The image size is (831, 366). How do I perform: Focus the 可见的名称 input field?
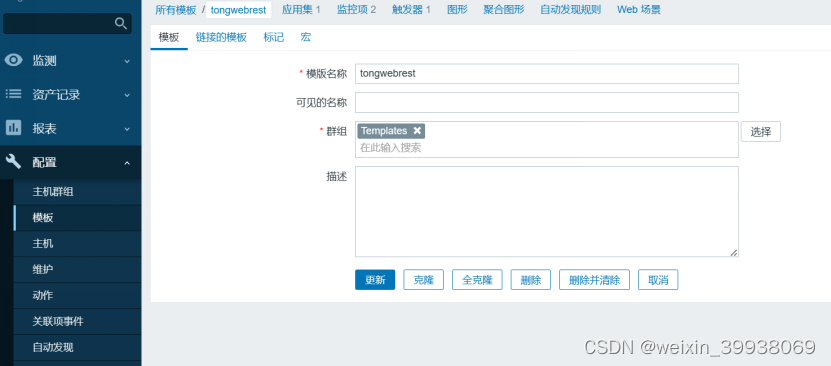[546, 102]
